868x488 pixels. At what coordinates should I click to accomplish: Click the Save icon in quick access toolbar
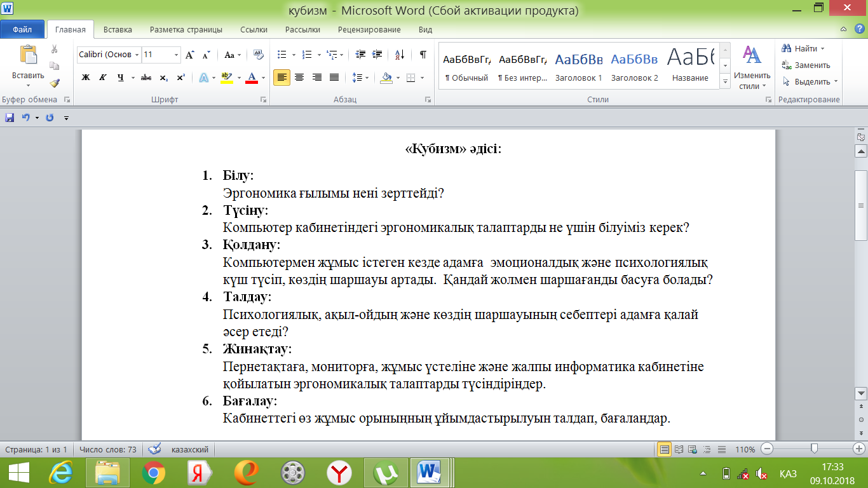[x=10, y=118]
